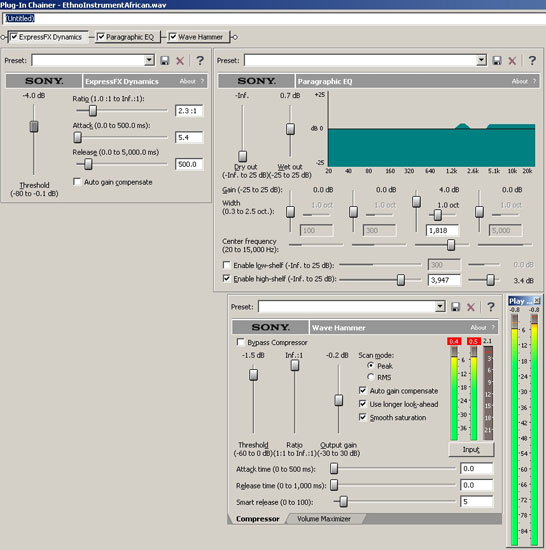Click the chain name field (Untitled)

pos(274,18)
